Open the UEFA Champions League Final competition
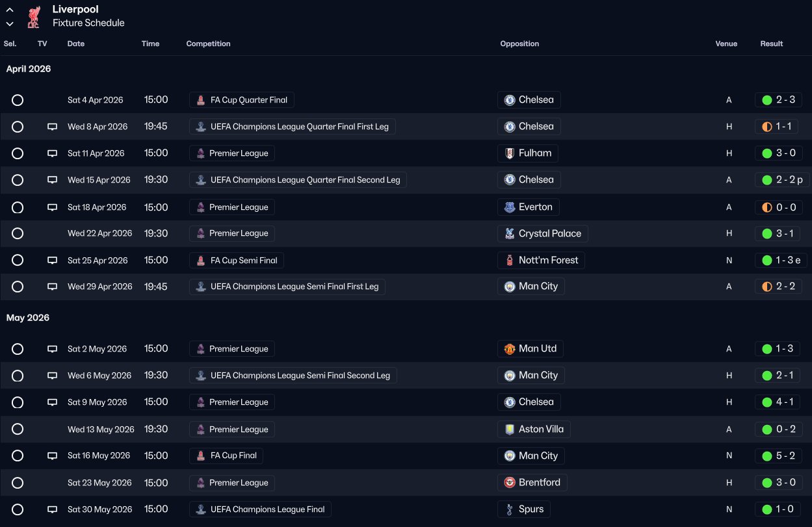 (x=267, y=509)
